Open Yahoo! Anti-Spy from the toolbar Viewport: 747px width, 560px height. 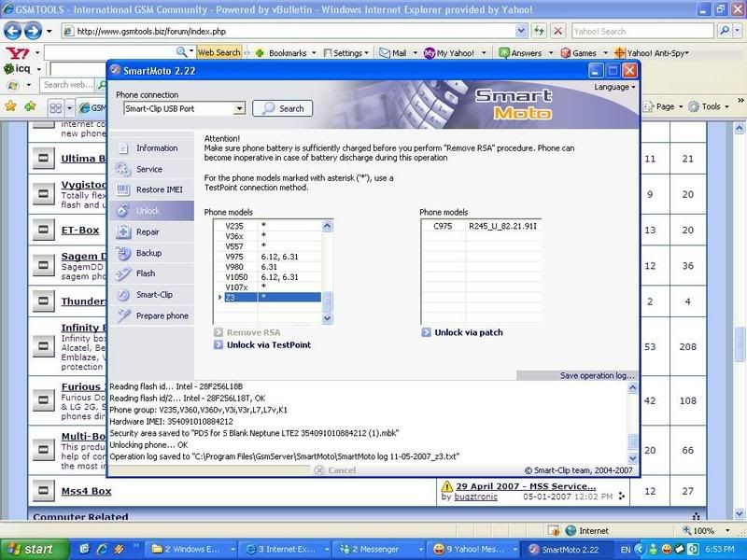652,53
